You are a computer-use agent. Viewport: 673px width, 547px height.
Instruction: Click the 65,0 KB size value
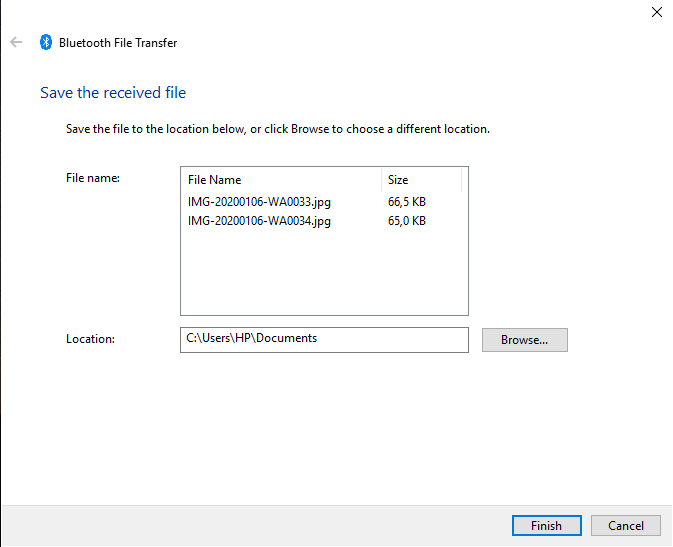click(406, 221)
